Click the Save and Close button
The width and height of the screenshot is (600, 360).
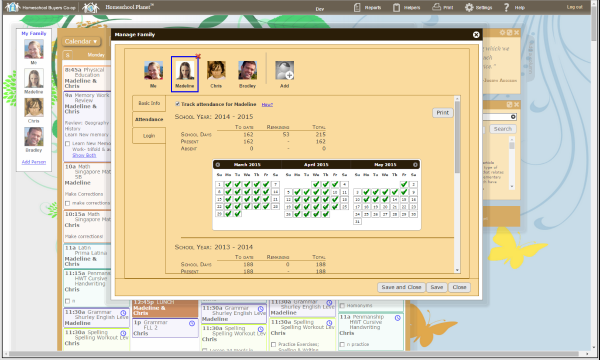[401, 287]
